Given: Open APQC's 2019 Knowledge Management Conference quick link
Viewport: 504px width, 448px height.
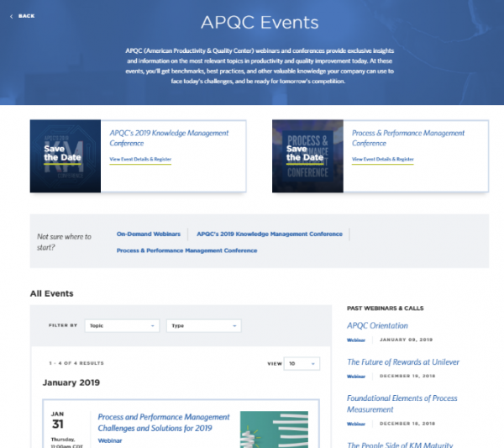Looking at the screenshot, I should [270, 235].
